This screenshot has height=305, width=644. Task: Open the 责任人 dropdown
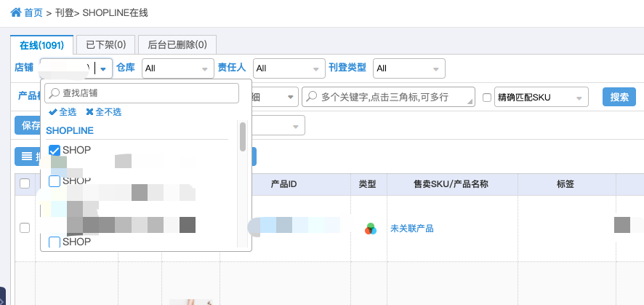289,68
